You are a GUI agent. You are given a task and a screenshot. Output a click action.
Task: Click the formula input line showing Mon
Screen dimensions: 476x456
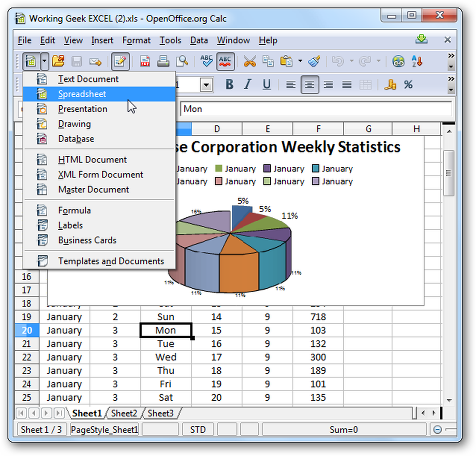pos(316,109)
